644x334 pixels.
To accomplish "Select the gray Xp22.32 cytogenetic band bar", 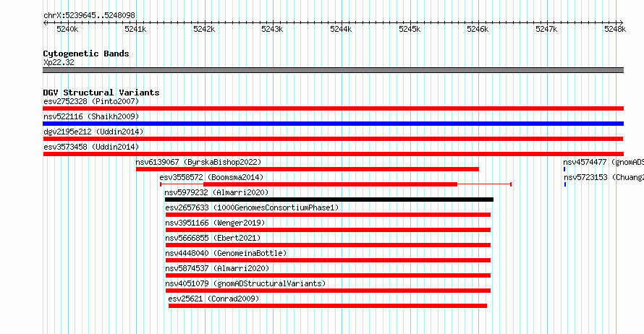I will click(333, 70).
